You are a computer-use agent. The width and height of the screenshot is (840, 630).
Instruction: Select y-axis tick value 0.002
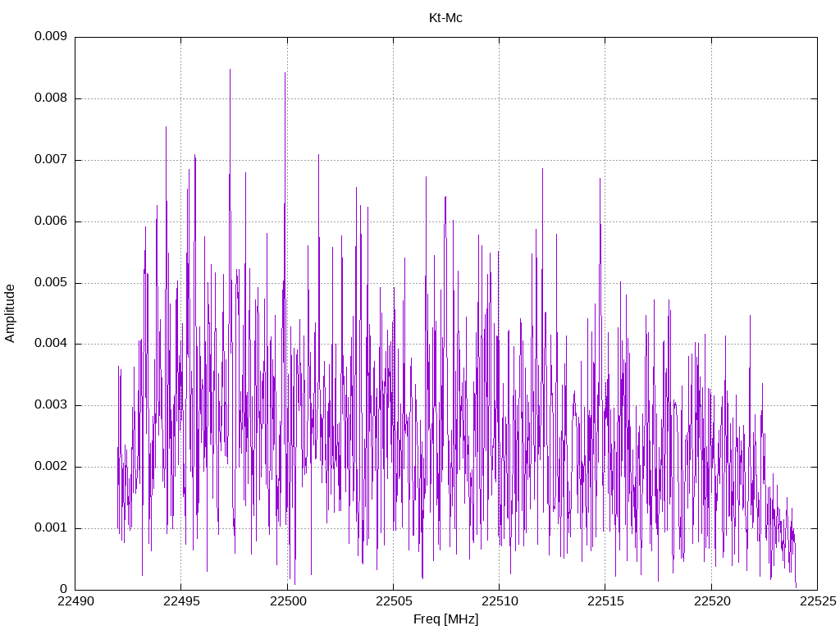tap(51, 466)
